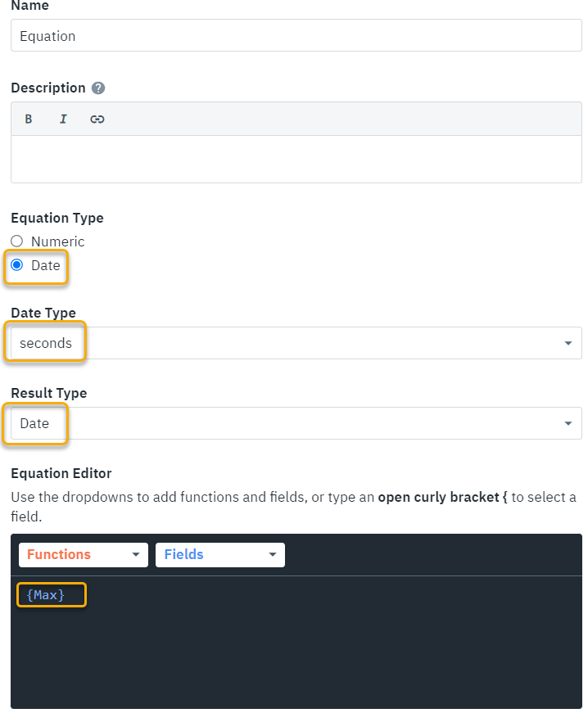Select the Numeric equation type
Viewport: 588px width, 722px height.
click(x=16, y=241)
